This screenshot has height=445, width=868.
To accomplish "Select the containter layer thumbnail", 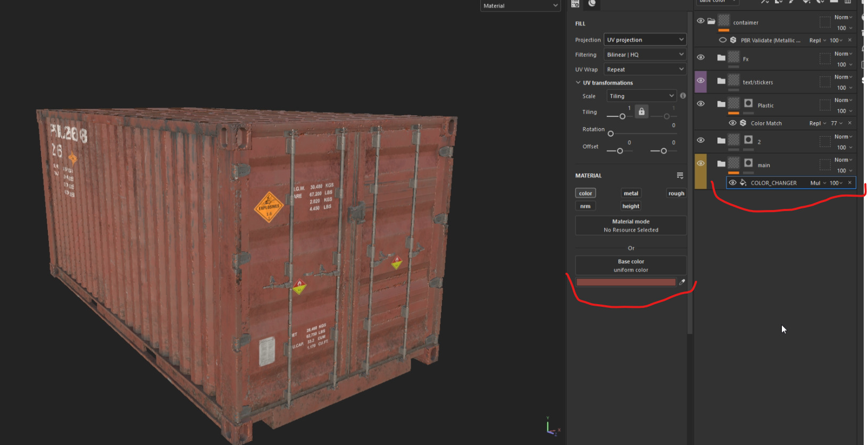I will [x=724, y=21].
